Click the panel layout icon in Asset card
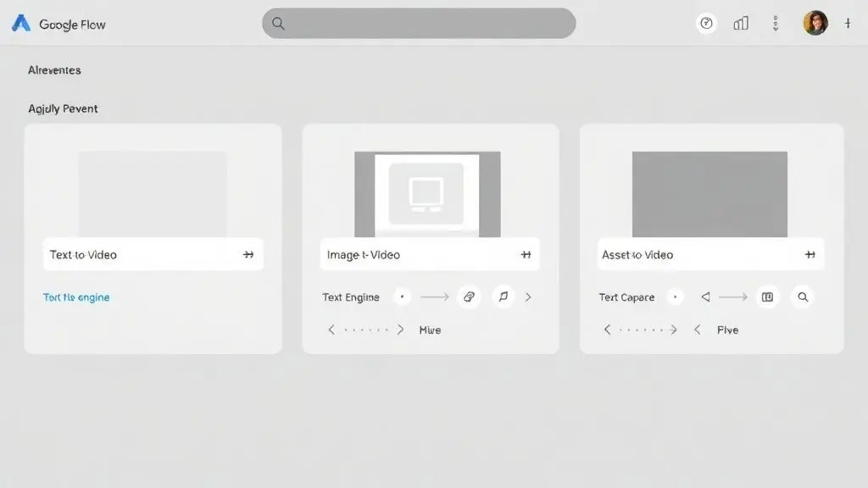Viewport: 868px width, 488px height. click(x=767, y=297)
